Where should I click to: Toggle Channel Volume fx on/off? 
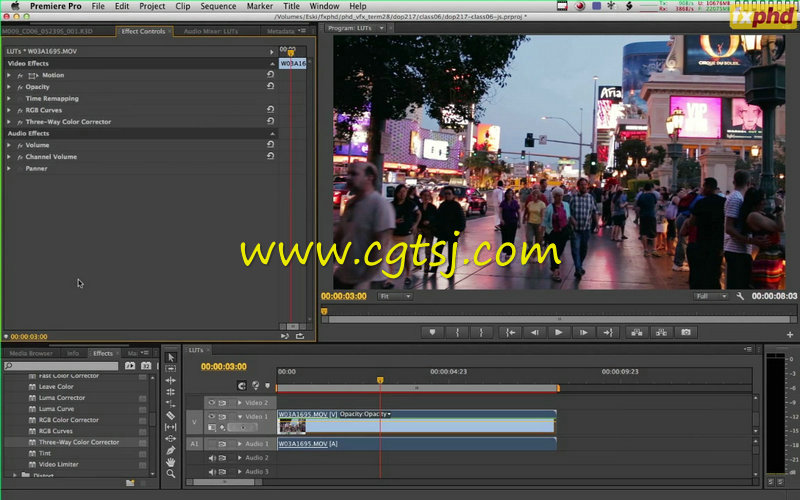click(20, 157)
